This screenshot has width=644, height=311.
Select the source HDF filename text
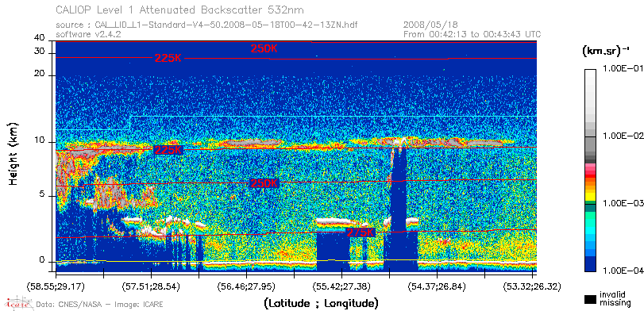tap(227, 25)
